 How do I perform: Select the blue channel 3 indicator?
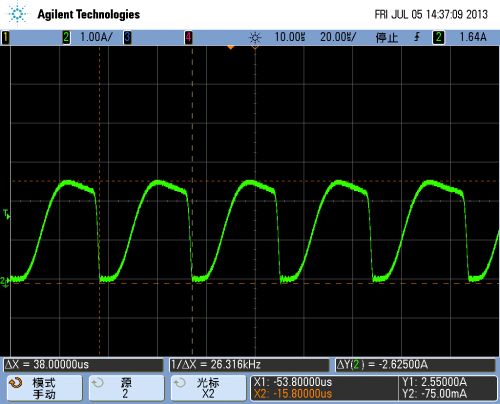127,37
